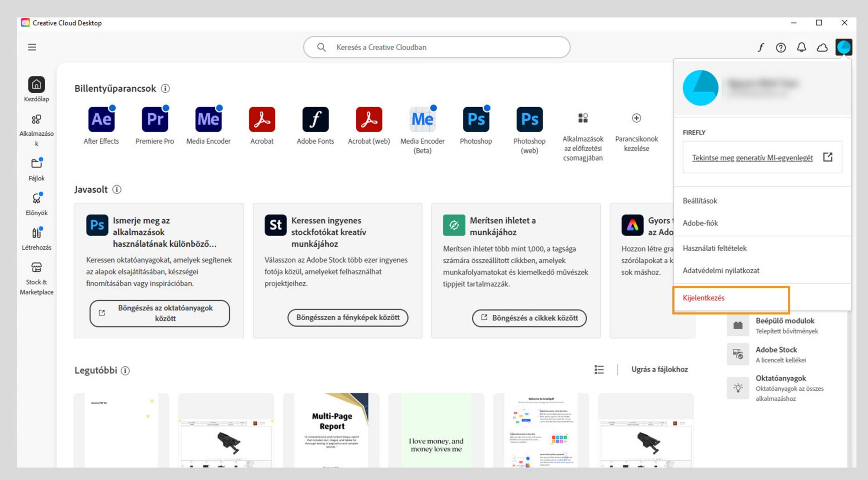Open the fonts icon in header

pyautogui.click(x=761, y=48)
